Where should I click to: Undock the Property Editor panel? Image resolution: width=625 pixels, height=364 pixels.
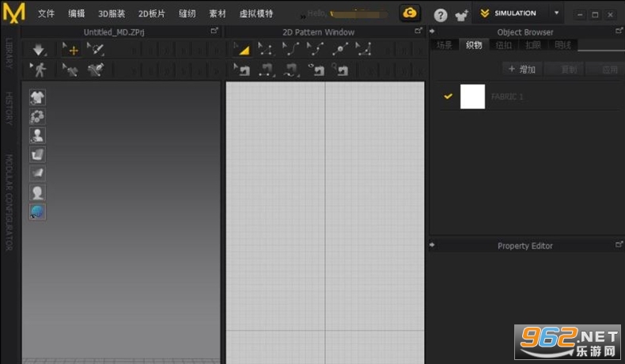pyautogui.click(x=619, y=244)
